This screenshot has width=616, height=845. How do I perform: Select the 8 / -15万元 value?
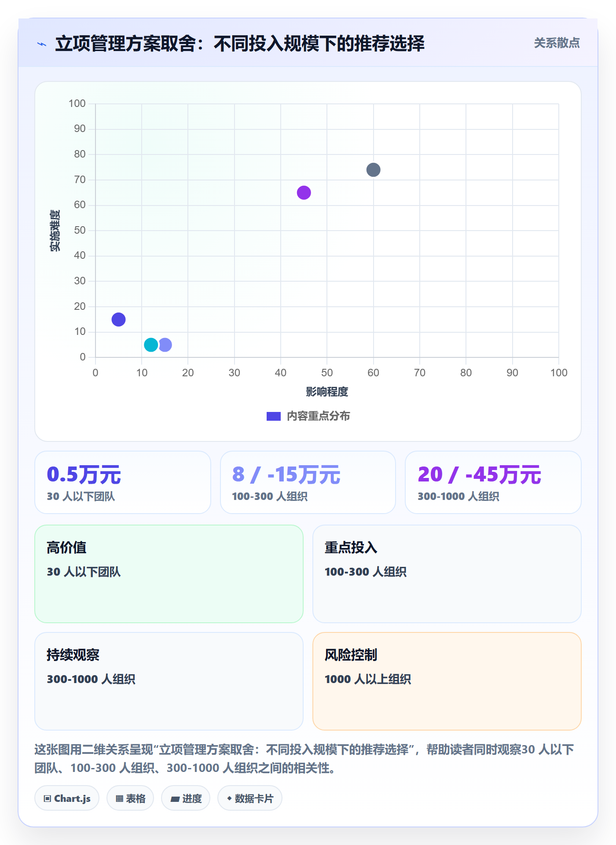click(286, 474)
